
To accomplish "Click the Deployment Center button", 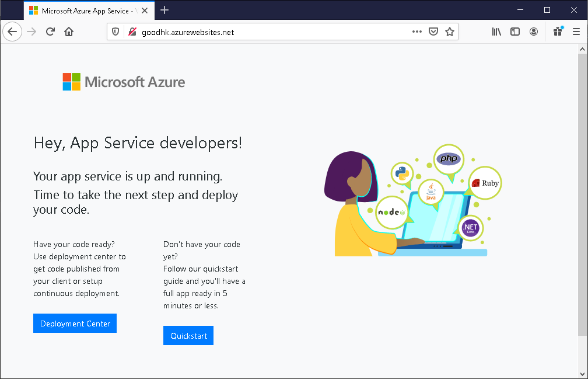I will [75, 324].
